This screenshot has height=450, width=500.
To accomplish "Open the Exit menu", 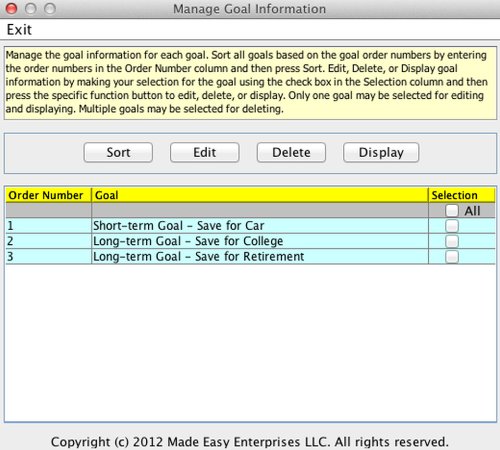I will 19,30.
